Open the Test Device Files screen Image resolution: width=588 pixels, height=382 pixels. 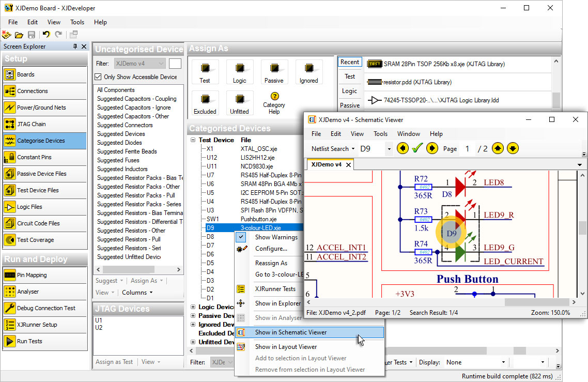tap(45, 190)
